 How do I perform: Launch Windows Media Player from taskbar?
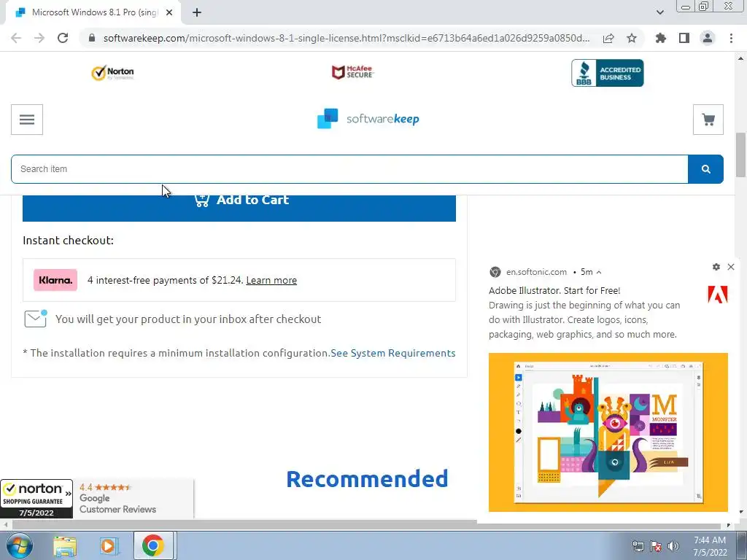pos(109,546)
